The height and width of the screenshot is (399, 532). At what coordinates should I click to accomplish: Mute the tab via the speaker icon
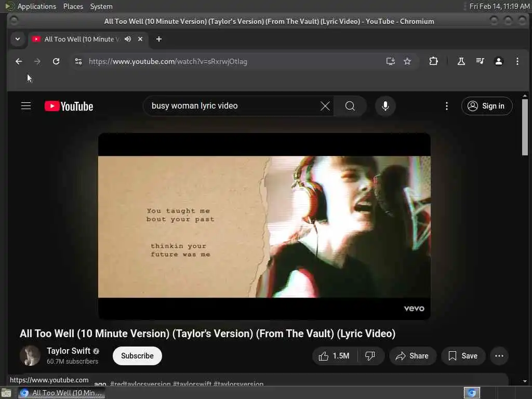(x=128, y=39)
